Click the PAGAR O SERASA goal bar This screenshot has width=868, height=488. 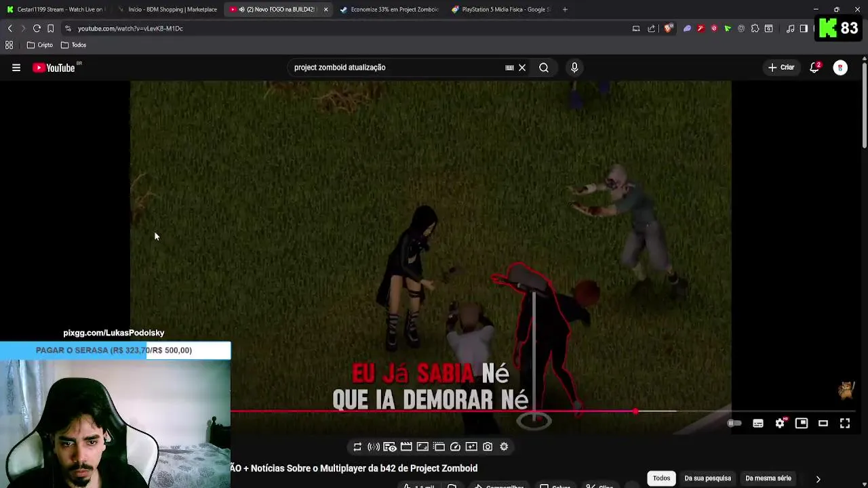point(115,350)
